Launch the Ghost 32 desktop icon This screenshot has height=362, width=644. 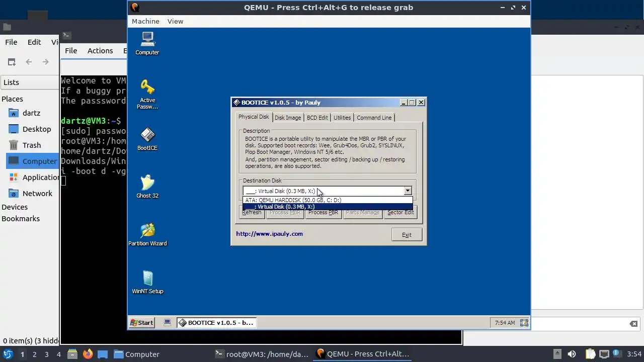pos(147,187)
